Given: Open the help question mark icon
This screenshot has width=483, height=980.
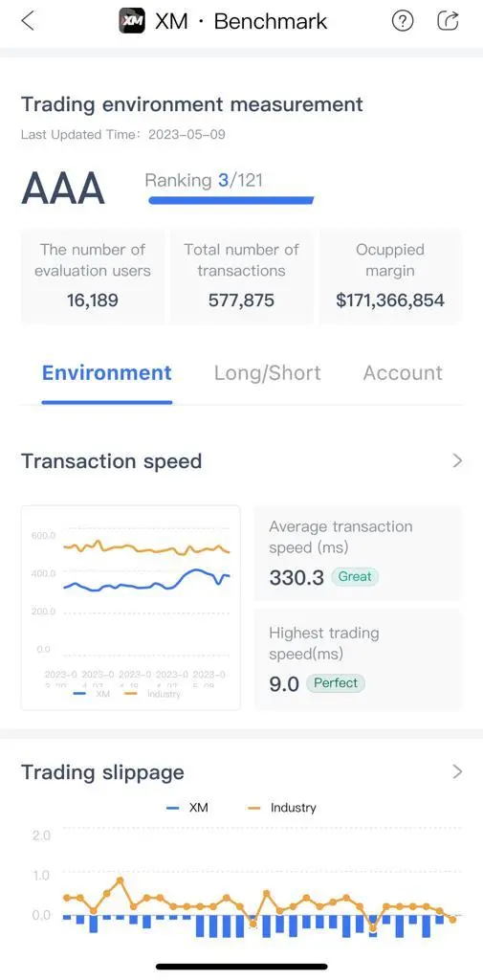Looking at the screenshot, I should click(x=403, y=21).
